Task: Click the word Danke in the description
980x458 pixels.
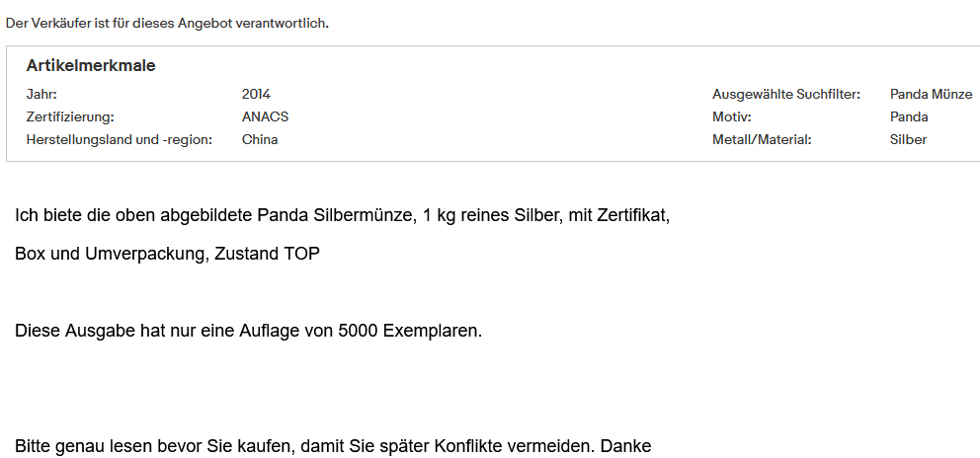Action: click(625, 446)
